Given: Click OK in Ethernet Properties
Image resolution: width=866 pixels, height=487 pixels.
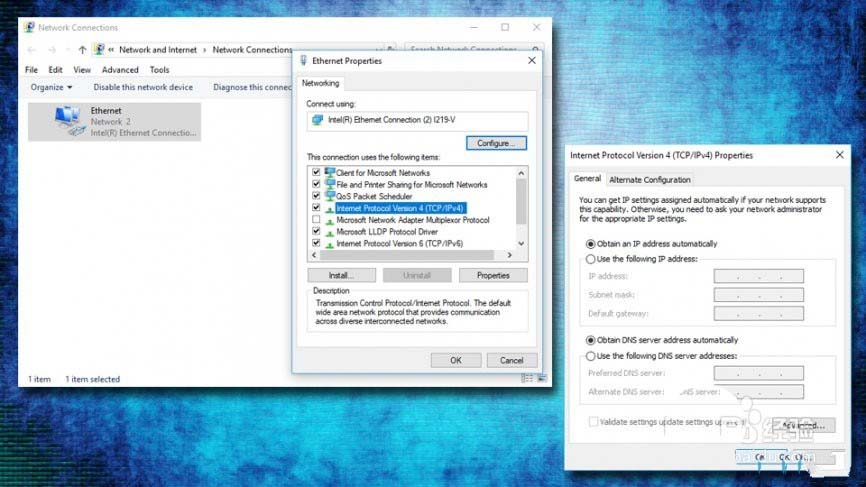Looking at the screenshot, I should (456, 361).
